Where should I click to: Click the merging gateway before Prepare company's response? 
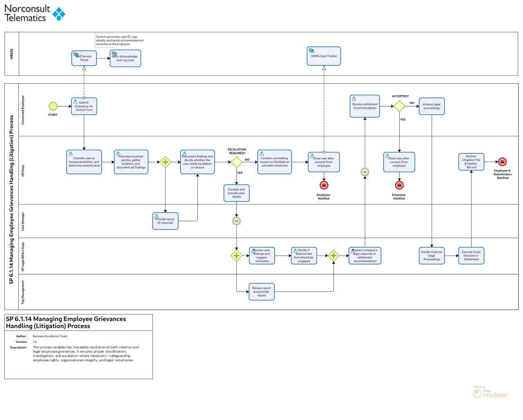(333, 256)
